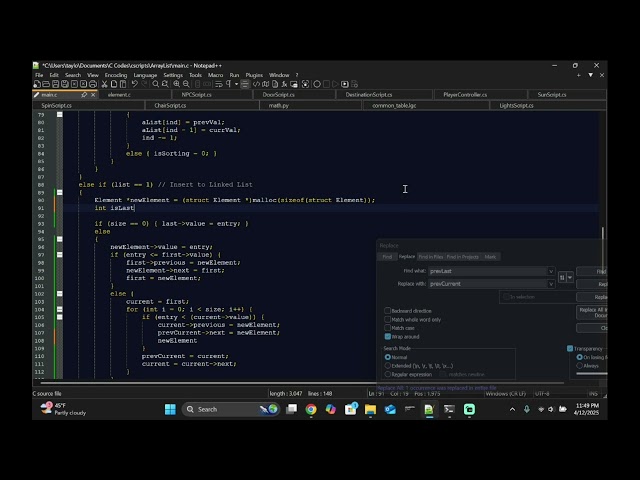This screenshot has height=480, width=640.
Task: Click the Find magnifier toolbar icon
Action: (x=156, y=84)
